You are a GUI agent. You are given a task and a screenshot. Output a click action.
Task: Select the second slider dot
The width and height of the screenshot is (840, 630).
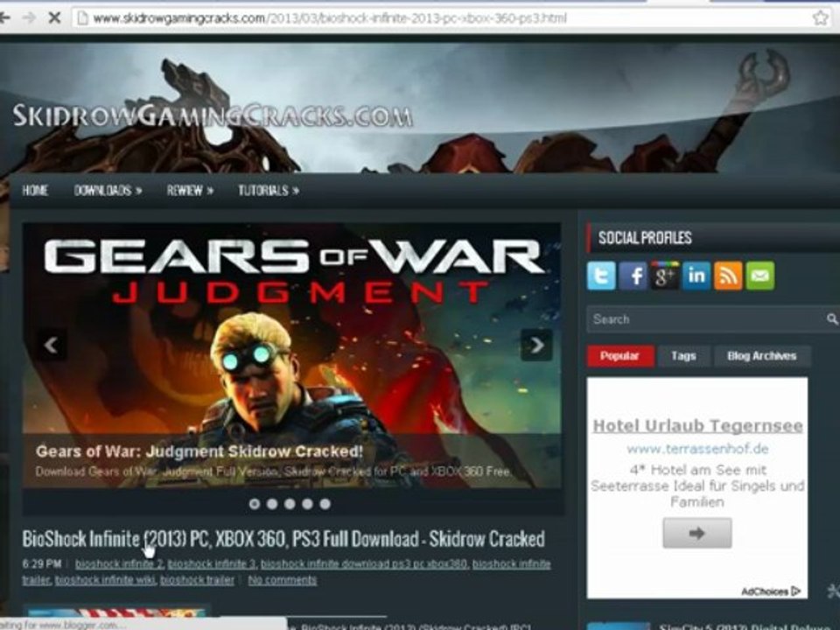[272, 504]
